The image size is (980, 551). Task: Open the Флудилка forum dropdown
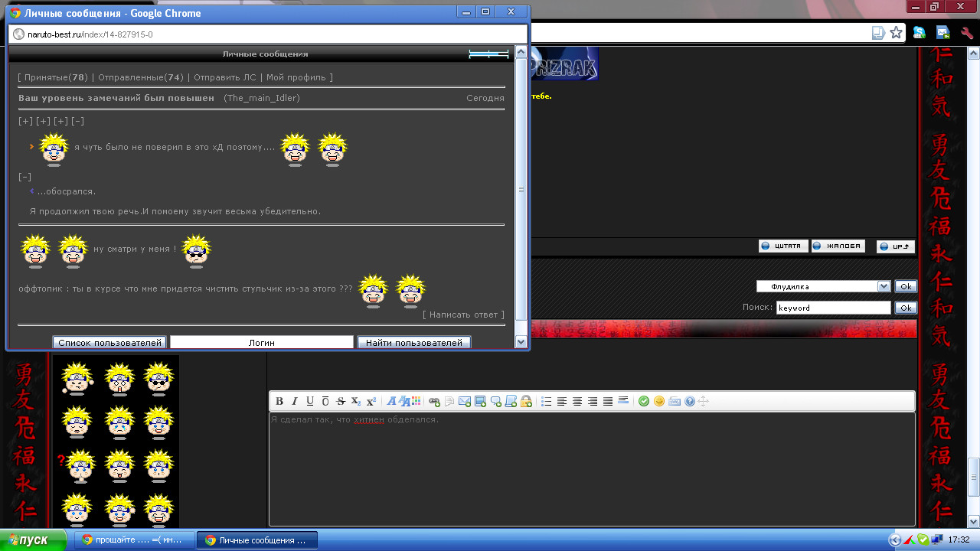(823, 286)
